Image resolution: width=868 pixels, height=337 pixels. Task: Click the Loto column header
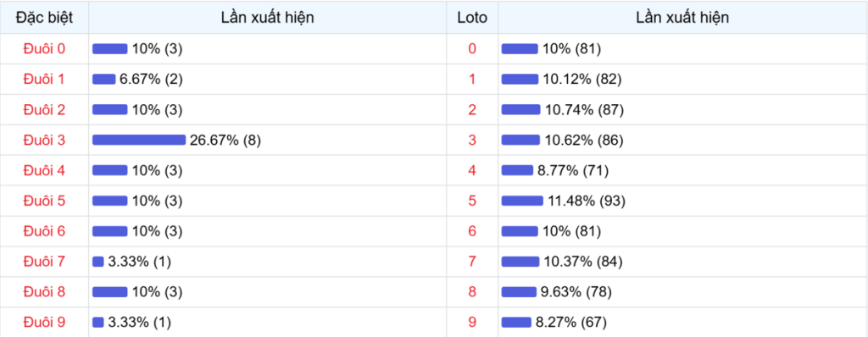tap(472, 17)
